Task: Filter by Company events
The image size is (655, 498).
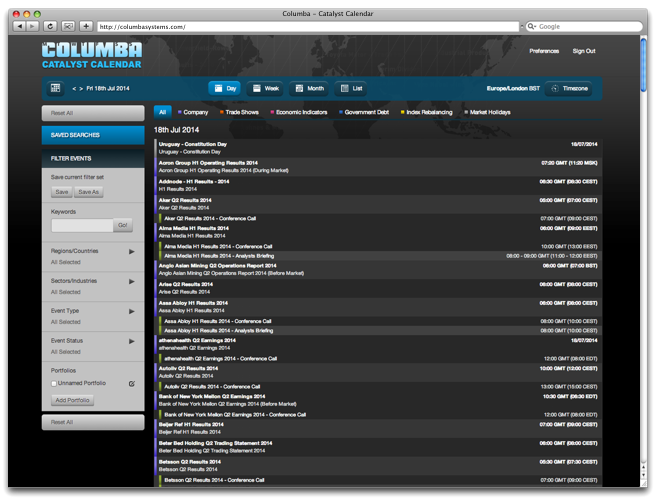Action: [x=193, y=112]
